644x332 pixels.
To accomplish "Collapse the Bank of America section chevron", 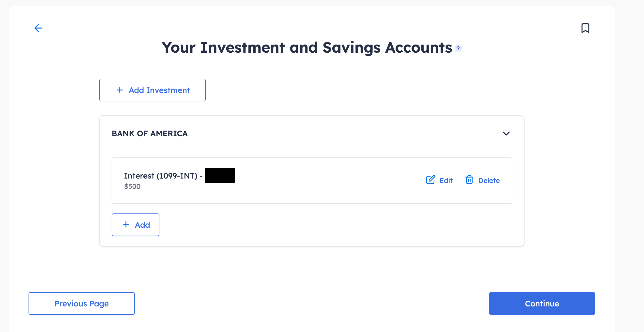I will pos(506,134).
